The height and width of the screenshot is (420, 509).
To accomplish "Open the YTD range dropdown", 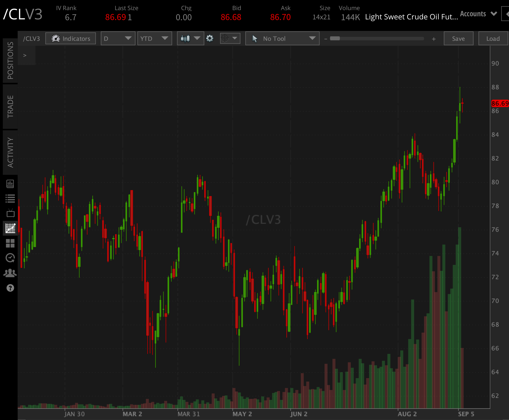I will point(154,38).
